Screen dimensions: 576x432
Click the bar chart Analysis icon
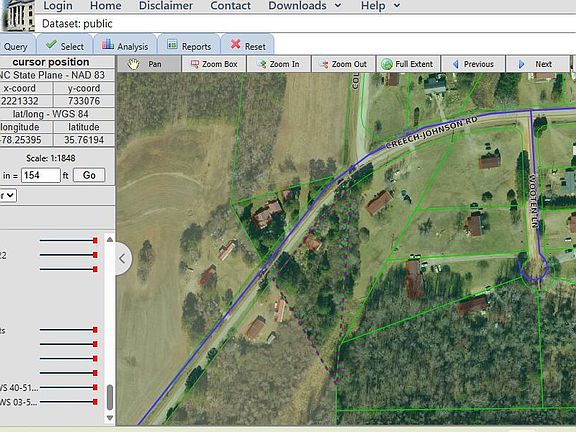coord(108,44)
